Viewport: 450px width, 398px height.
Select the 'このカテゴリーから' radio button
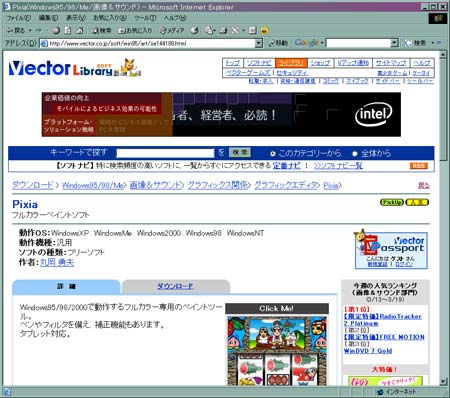tap(273, 154)
